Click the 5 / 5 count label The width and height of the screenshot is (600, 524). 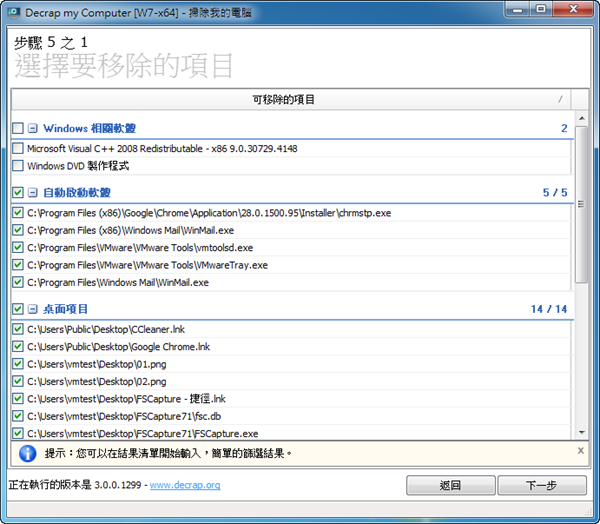[x=555, y=193]
